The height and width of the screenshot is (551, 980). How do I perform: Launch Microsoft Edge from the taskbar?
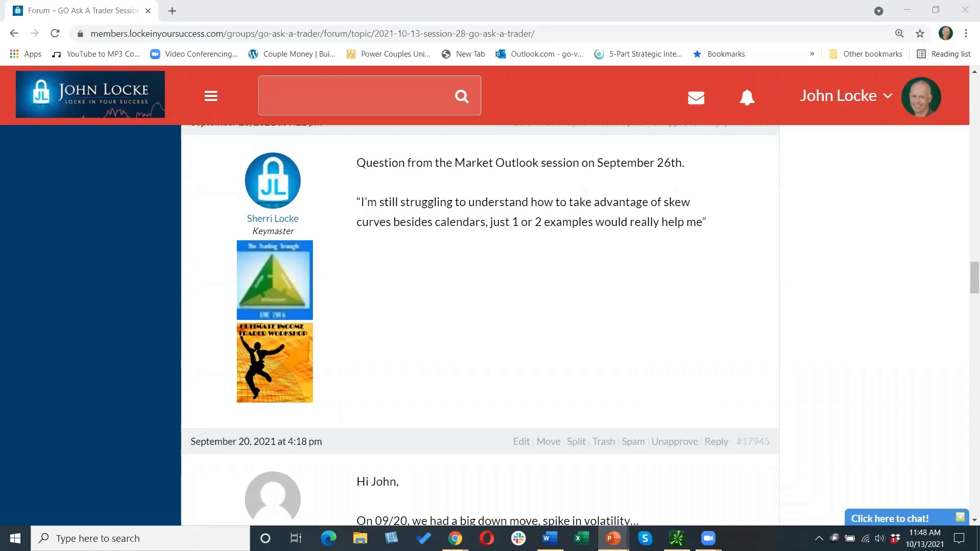click(x=328, y=538)
